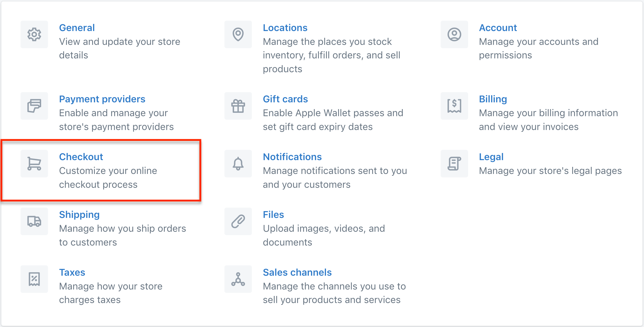Go to Notifications settings link

292,157
